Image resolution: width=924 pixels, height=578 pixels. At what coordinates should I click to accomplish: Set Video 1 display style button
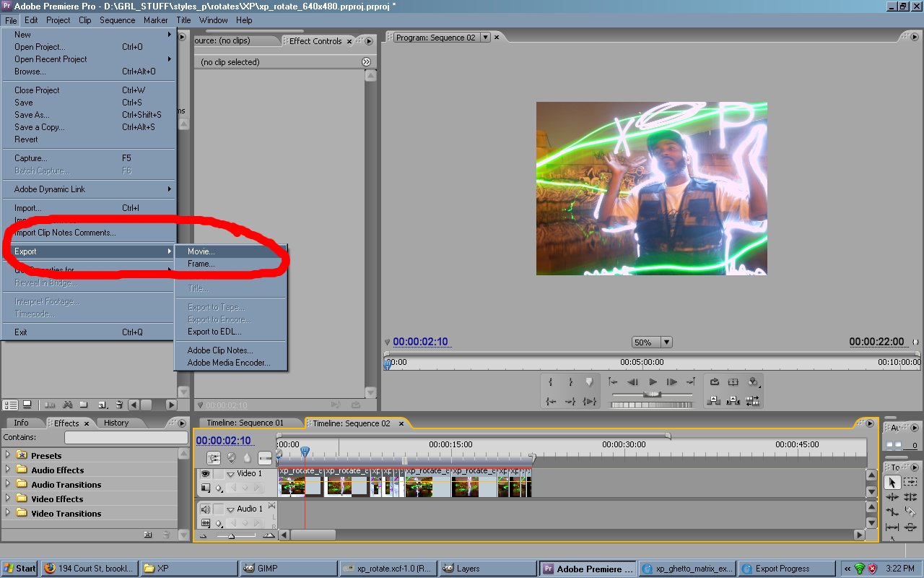(206, 488)
